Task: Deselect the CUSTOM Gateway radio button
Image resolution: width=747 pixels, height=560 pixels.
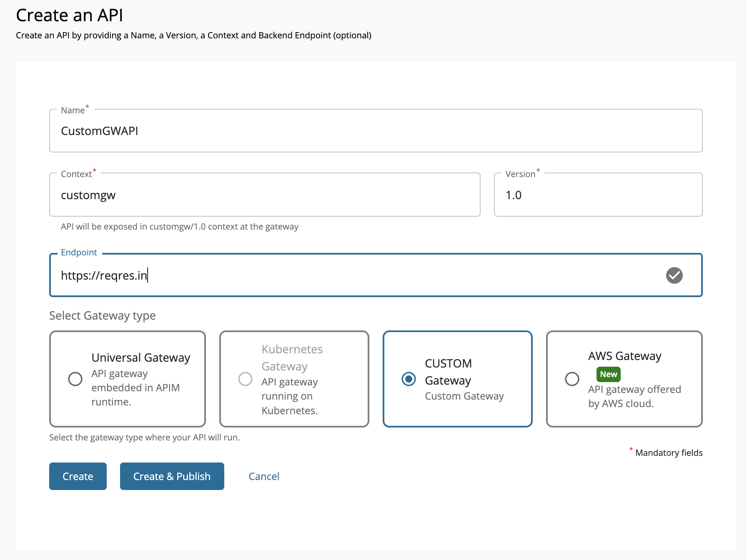Action: (409, 379)
